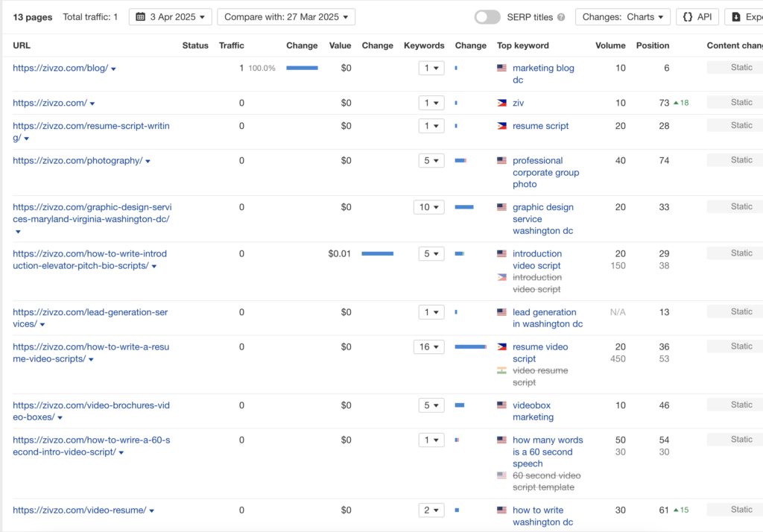Viewport: 763px width, 532px height.
Task: Click keywords change bar for 16-keyword row
Action: coord(471,347)
